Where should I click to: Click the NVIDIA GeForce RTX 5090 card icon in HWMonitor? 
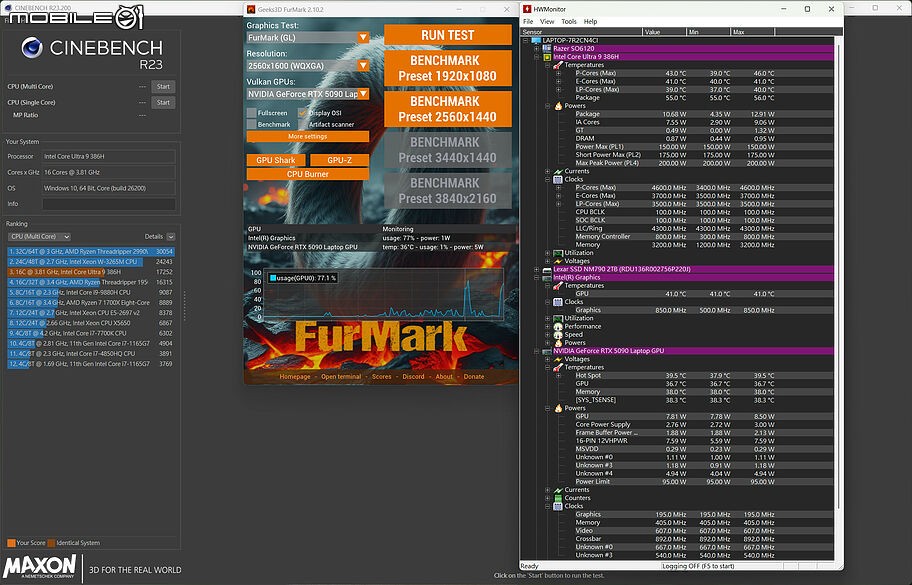[547, 351]
